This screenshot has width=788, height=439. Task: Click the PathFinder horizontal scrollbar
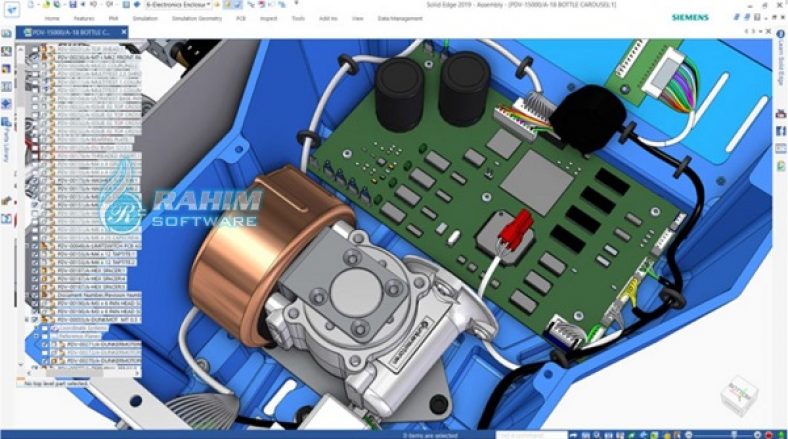75,374
